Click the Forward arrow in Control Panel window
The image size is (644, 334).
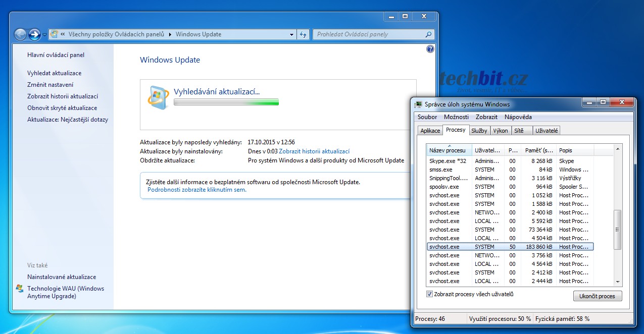pyautogui.click(x=34, y=34)
